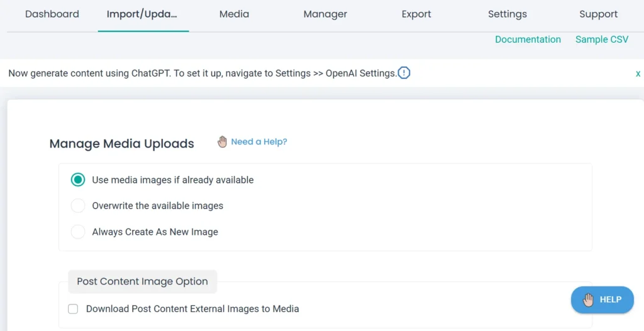Open the Settings tab
Viewport: 644px width, 331px height.
pos(508,14)
